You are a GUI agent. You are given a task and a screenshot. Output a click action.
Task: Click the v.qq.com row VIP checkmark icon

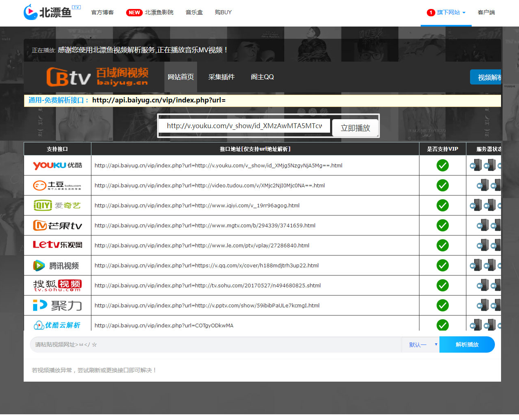443,265
